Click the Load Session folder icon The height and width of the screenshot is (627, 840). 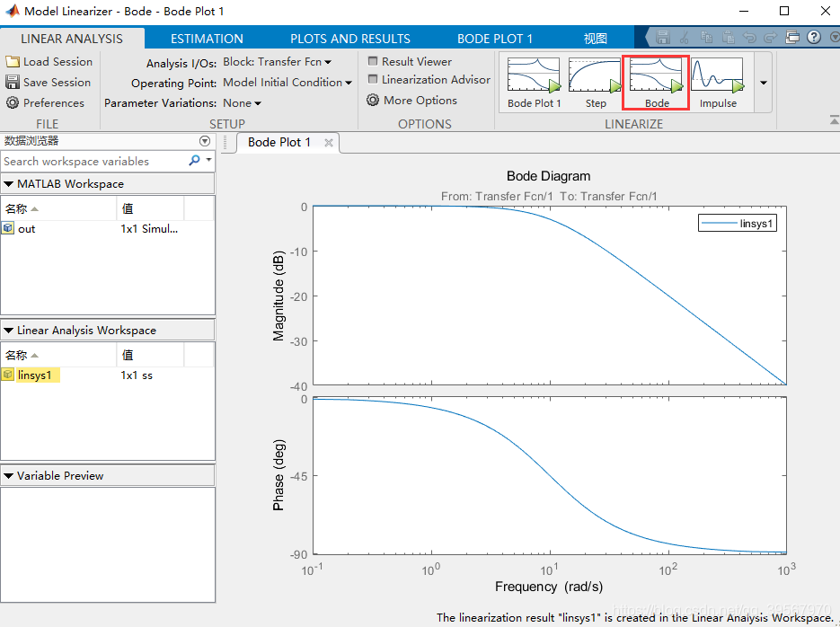[13, 62]
